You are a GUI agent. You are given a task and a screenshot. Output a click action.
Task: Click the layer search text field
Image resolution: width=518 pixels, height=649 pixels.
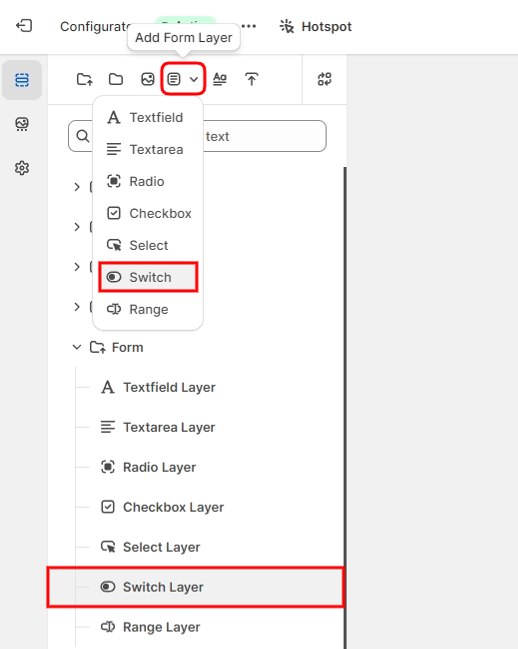pos(197,136)
